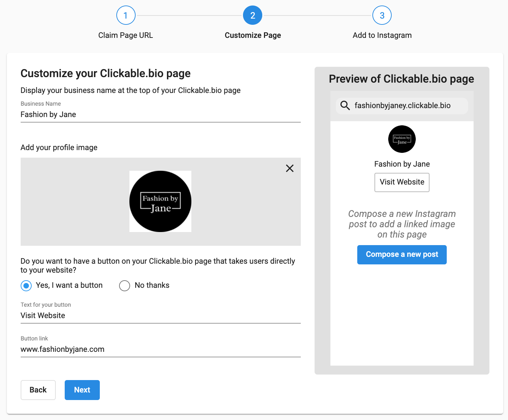Select the 'Add to Instagram' step label
This screenshot has width=508, height=420.
point(382,35)
